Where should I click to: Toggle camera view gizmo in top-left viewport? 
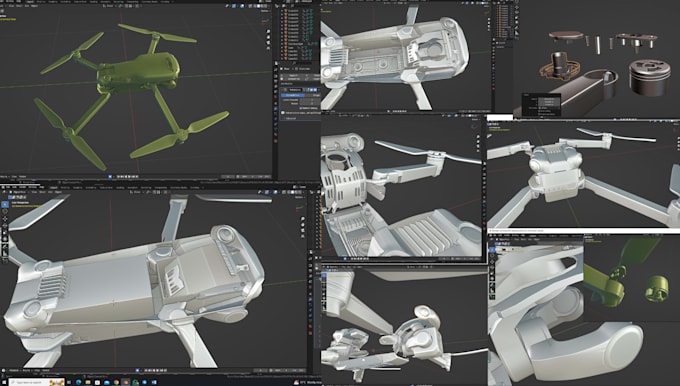268,43
